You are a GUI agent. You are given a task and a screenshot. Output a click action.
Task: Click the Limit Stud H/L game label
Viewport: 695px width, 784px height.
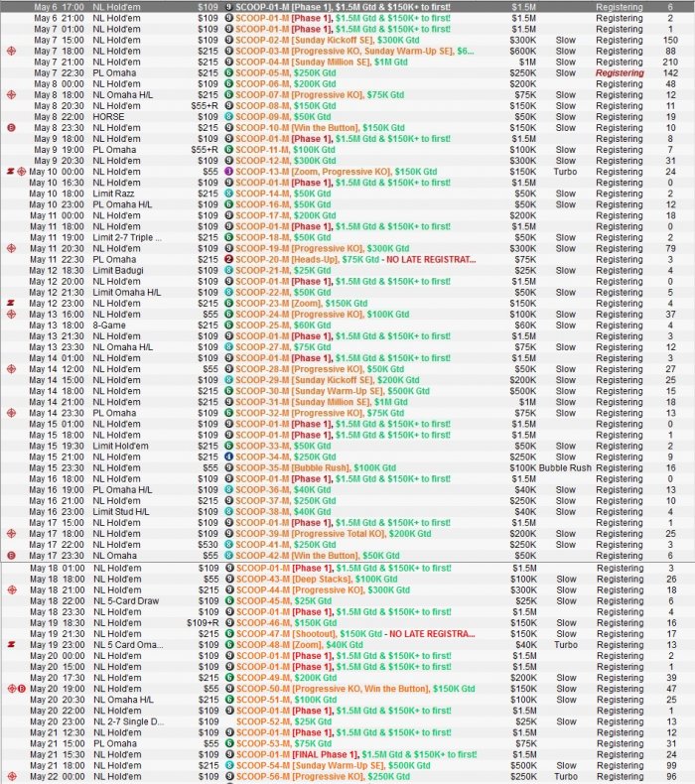point(120,512)
